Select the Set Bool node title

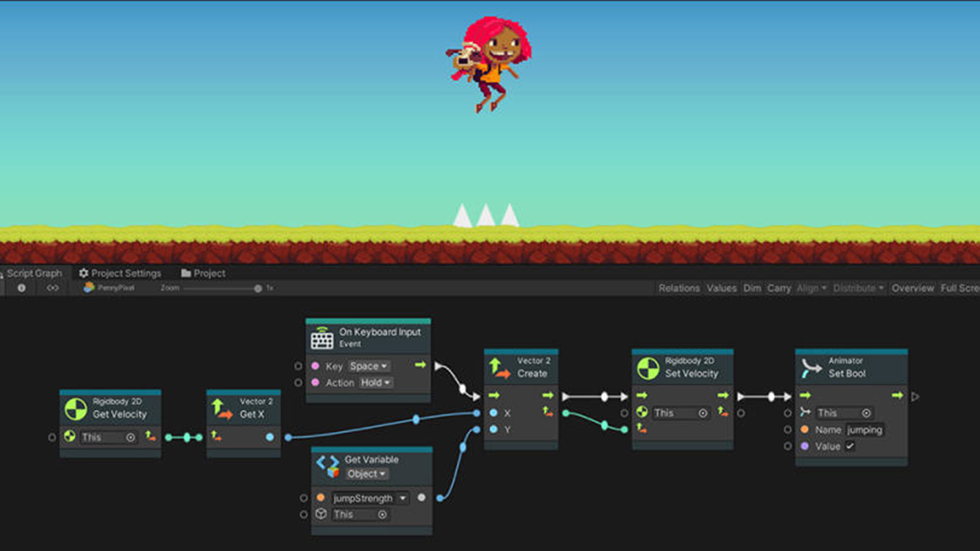click(847, 374)
